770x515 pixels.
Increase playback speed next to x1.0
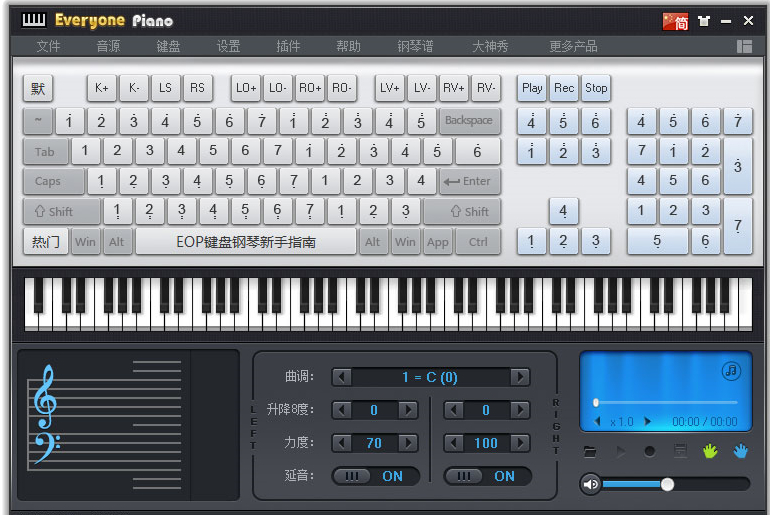647,421
